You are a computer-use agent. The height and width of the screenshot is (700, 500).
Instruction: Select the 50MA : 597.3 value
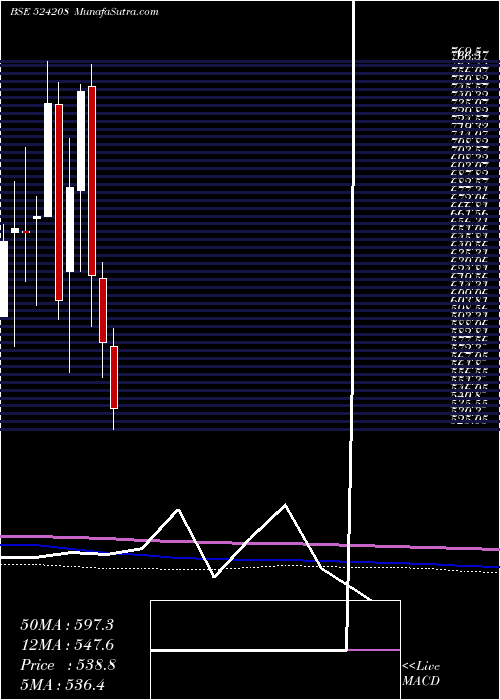click(67, 625)
